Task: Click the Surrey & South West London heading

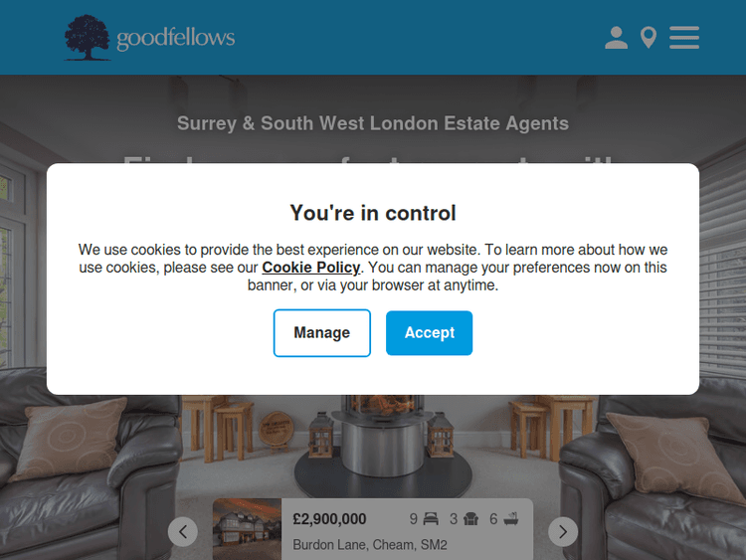Action: (373, 123)
